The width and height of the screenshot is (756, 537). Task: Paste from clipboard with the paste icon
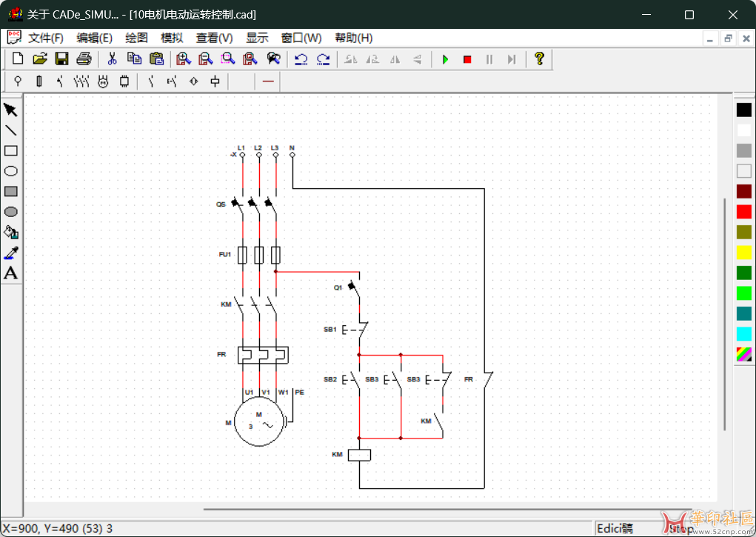(156, 59)
